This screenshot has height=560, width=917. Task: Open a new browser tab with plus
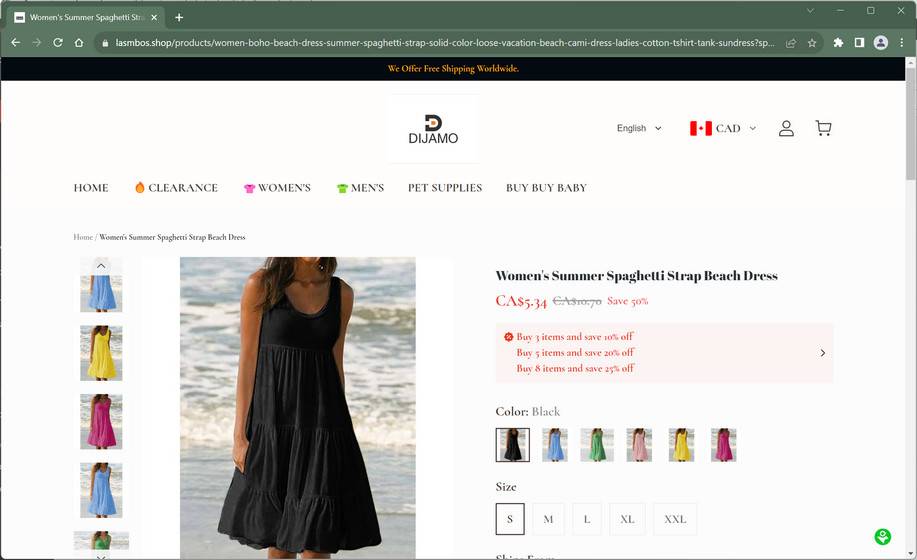coord(179,18)
